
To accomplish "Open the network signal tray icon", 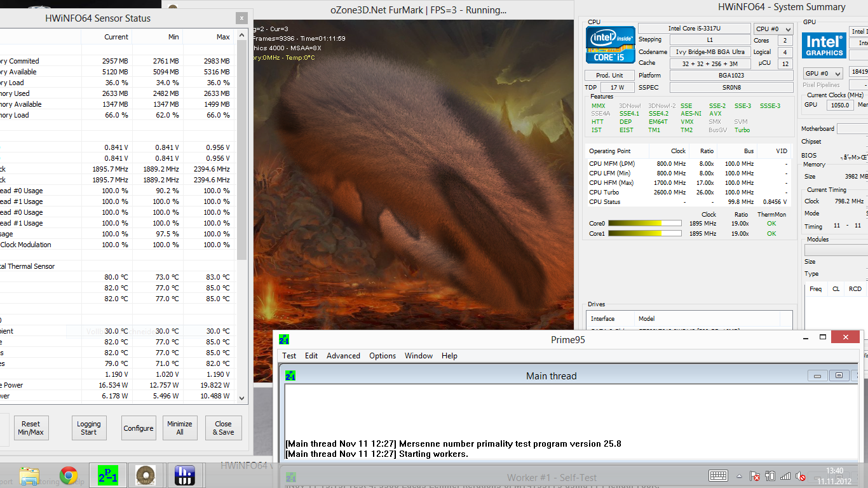I will pos(785,476).
